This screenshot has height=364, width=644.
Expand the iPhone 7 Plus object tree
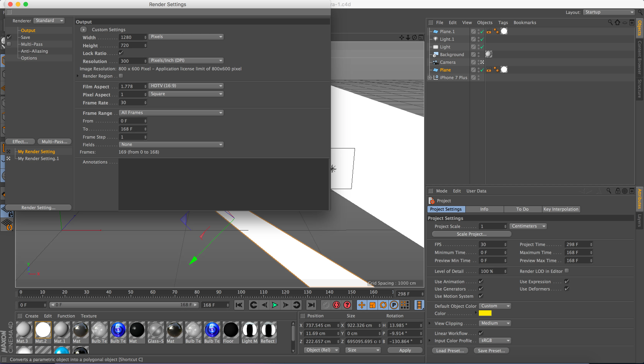pyautogui.click(x=430, y=77)
